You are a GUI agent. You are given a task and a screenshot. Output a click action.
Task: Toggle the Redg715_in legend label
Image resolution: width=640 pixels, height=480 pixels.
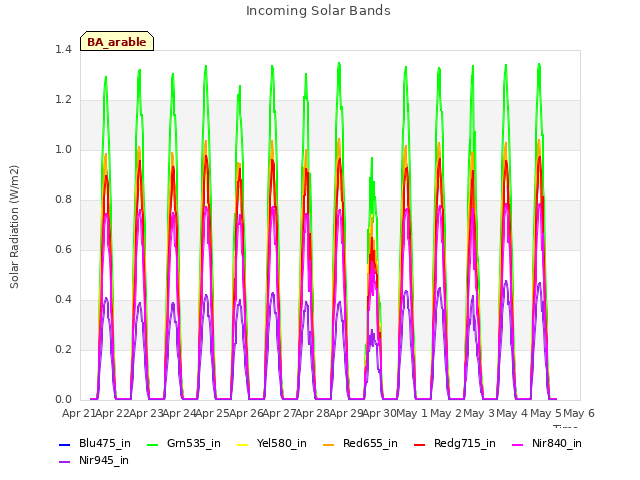pyautogui.click(x=465, y=444)
